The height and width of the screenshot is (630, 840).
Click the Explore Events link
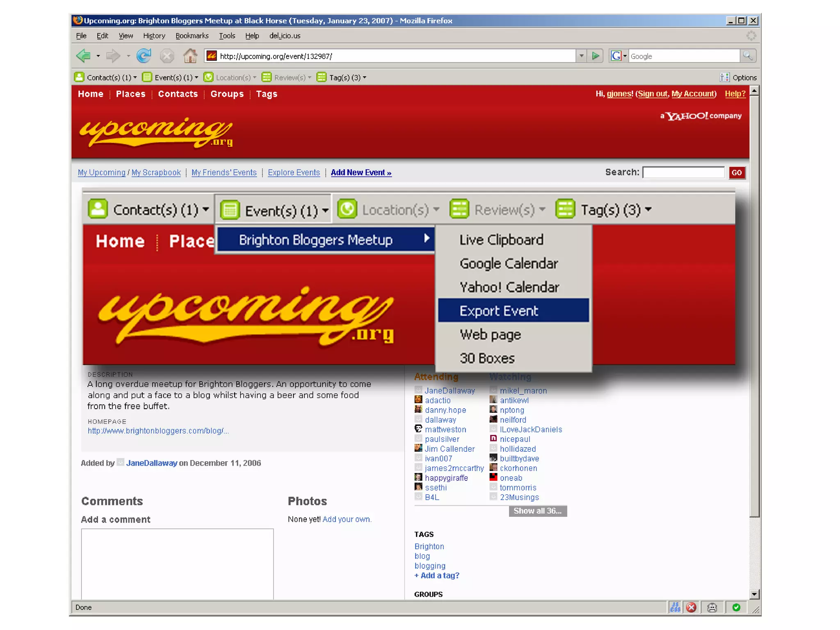coord(294,173)
